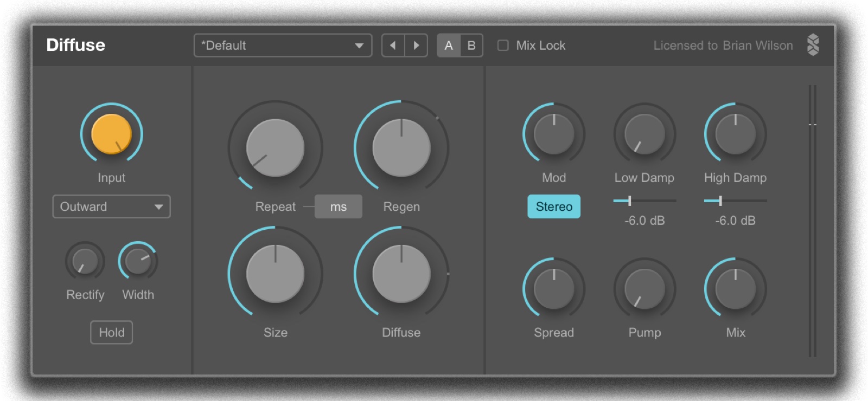This screenshot has width=868, height=401.
Task: Click the Licensed to Brian Wilson text
Action: (723, 46)
